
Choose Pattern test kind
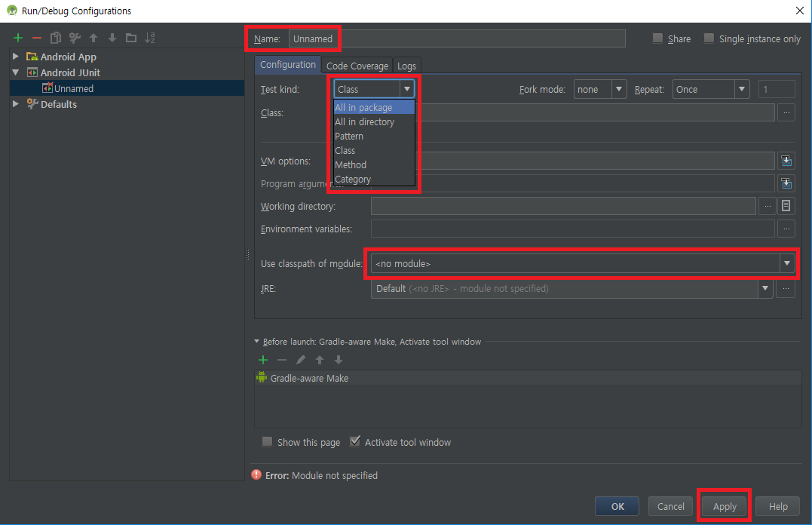pyautogui.click(x=374, y=137)
